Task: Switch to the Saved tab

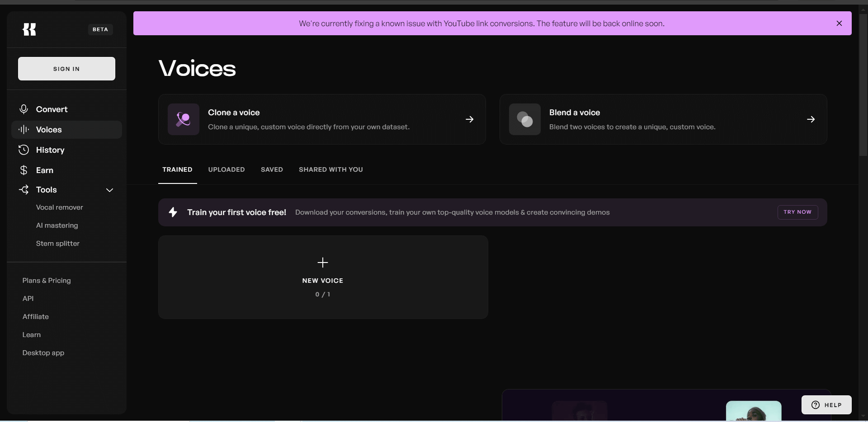Action: (272, 170)
